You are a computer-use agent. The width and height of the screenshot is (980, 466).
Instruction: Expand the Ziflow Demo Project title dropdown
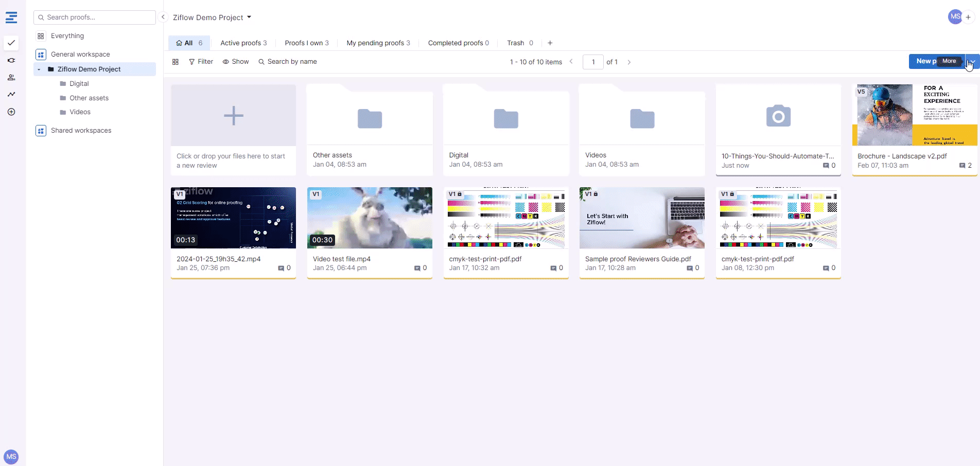(x=249, y=17)
